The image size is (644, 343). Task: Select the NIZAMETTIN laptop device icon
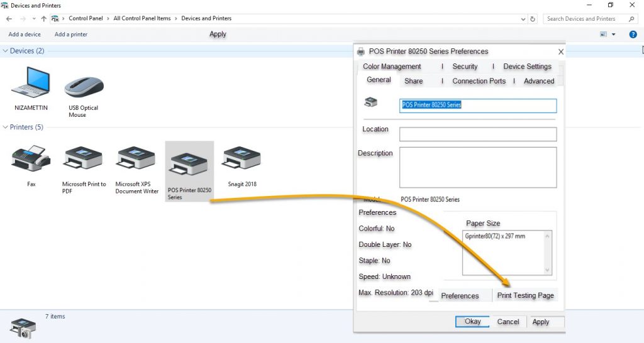click(31, 84)
